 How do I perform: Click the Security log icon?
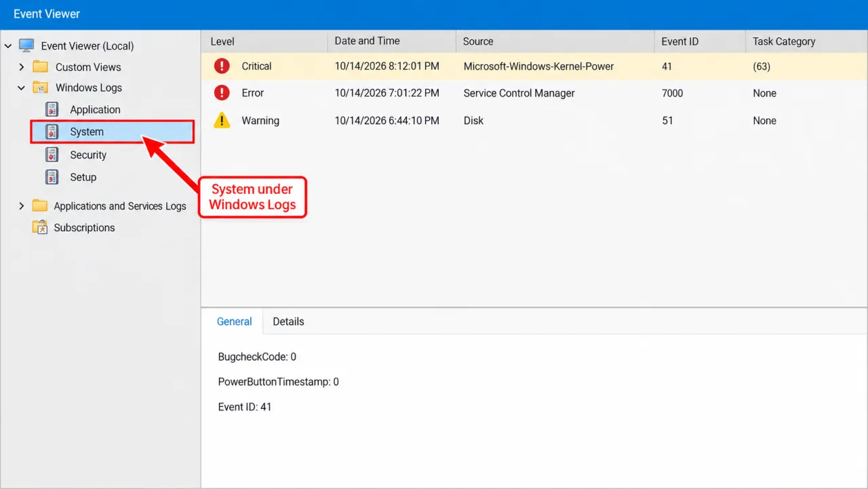[52, 155]
